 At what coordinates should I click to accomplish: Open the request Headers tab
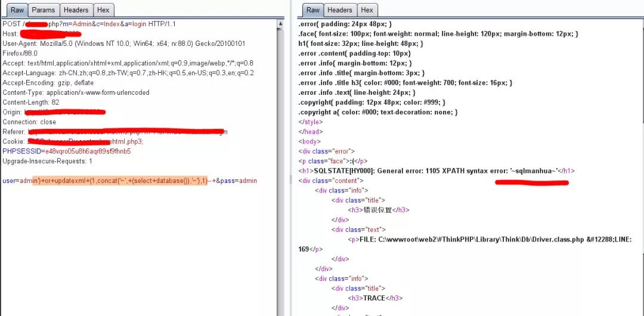pos(76,10)
